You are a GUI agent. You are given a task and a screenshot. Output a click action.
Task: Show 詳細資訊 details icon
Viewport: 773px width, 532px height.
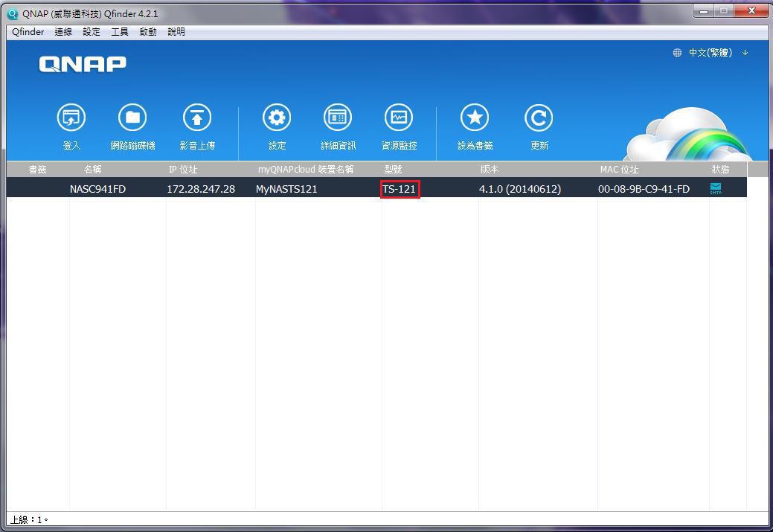click(x=338, y=118)
